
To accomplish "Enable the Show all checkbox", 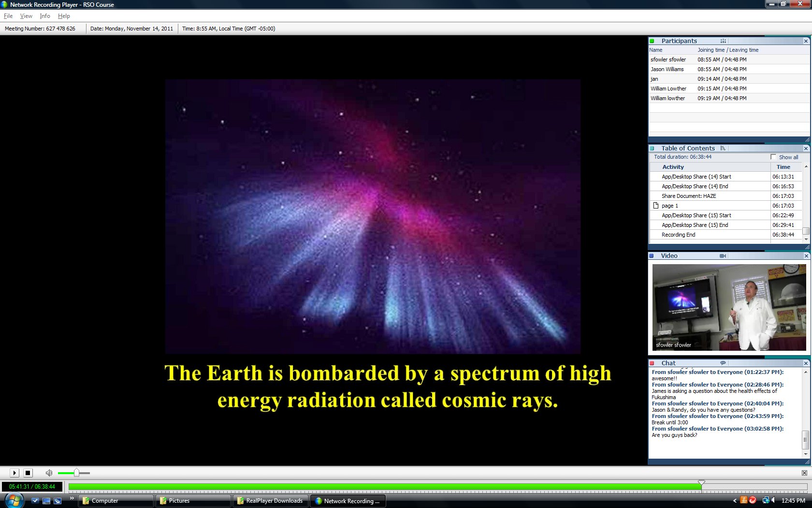I will pyautogui.click(x=773, y=157).
